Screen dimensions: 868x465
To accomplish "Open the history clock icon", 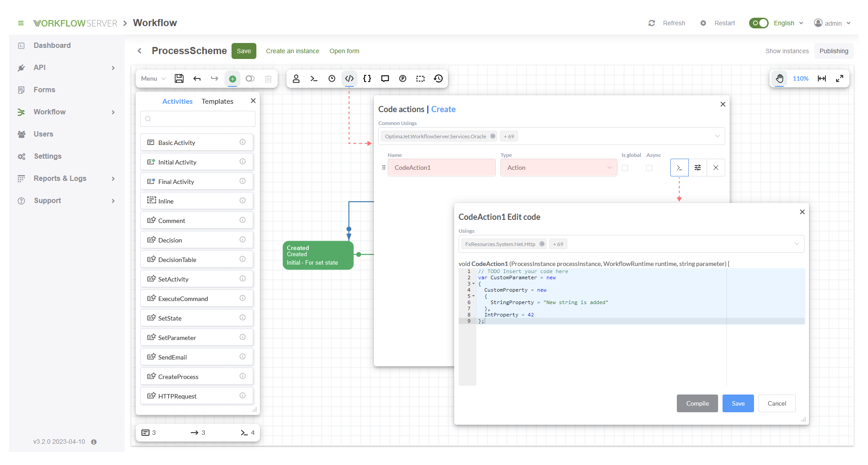I will [x=438, y=78].
